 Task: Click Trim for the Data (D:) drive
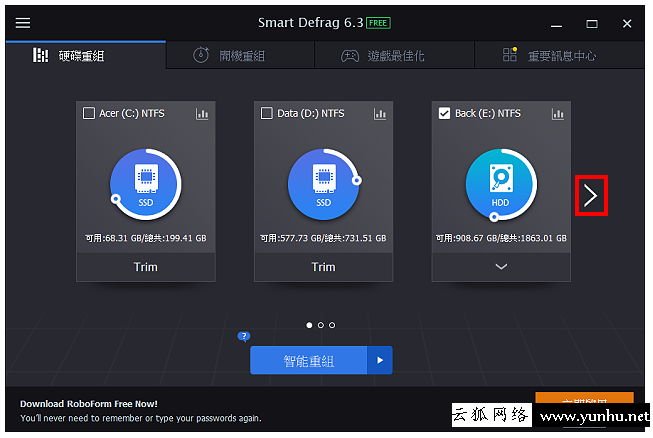point(324,267)
